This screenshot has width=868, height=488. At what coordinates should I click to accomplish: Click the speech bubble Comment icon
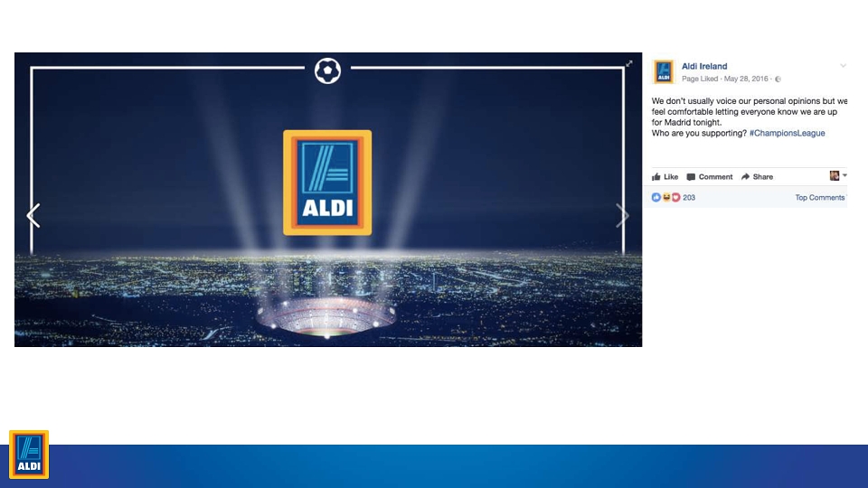(x=691, y=177)
